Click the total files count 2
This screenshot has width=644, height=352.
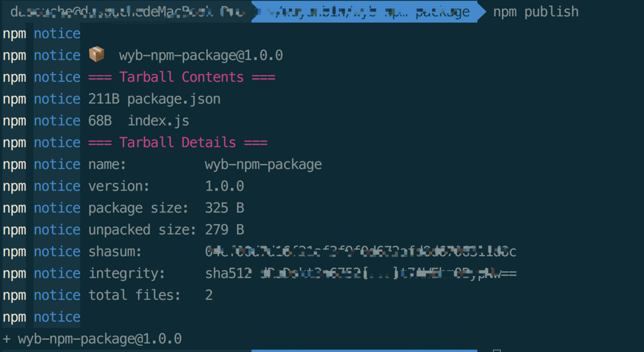tap(209, 295)
